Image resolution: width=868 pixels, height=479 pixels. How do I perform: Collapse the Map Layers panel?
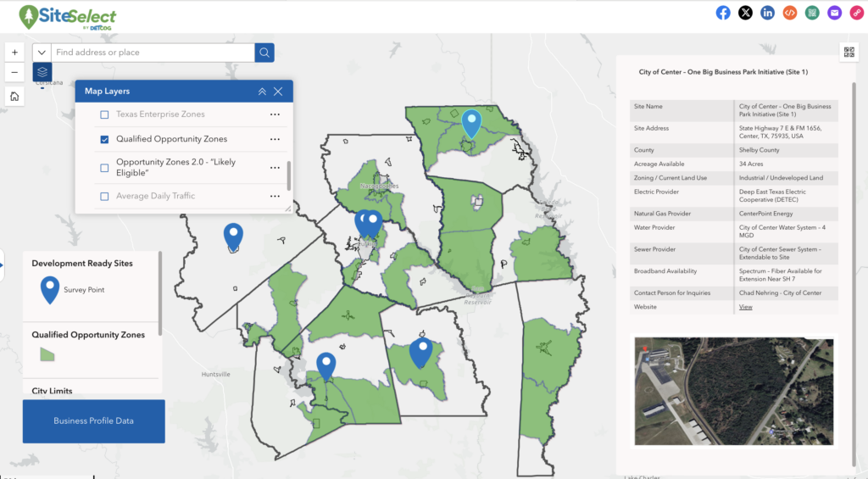pos(262,92)
